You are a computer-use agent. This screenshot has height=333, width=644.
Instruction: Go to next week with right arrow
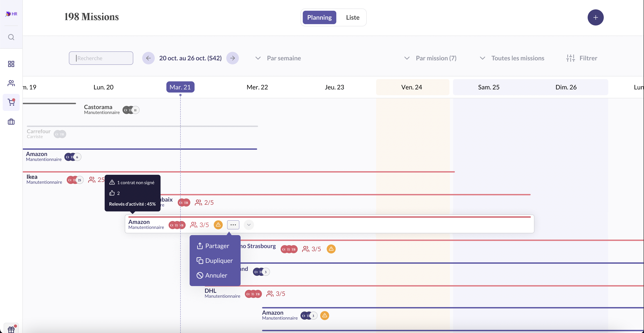point(233,58)
